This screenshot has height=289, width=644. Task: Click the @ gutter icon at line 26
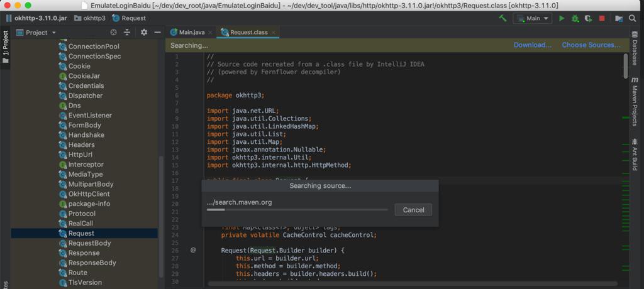[193, 249]
